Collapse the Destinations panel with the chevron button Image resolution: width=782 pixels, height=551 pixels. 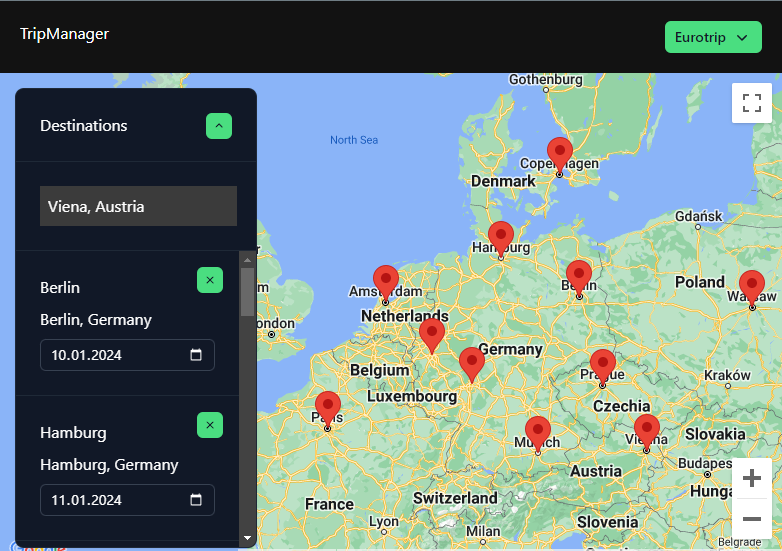pos(219,126)
